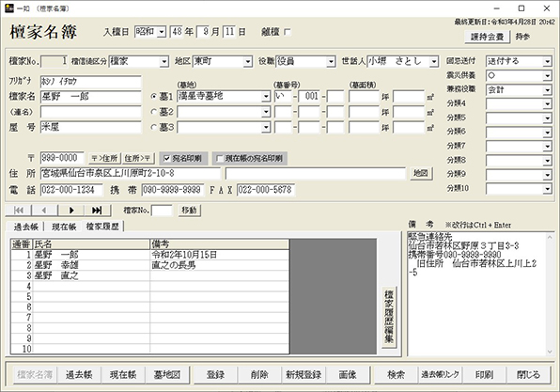Expand the 地区 東町 dropdown
The height and width of the screenshot is (392, 560).
(248, 62)
